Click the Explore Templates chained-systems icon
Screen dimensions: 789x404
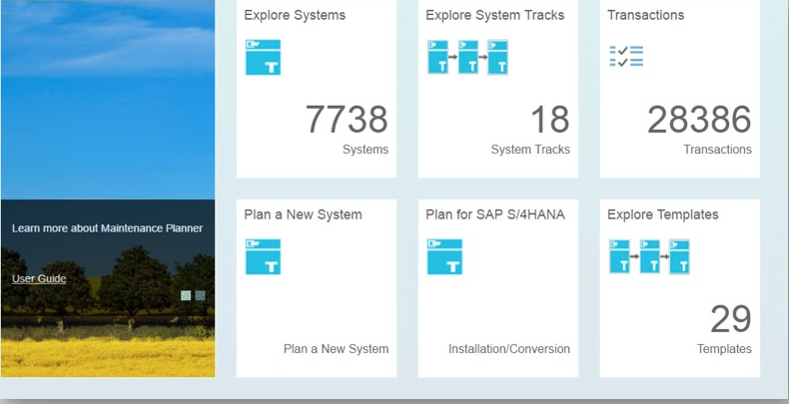(x=650, y=257)
